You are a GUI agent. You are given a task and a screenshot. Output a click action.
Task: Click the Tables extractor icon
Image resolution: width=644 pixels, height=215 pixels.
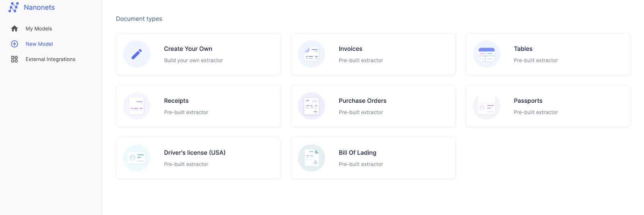487,54
